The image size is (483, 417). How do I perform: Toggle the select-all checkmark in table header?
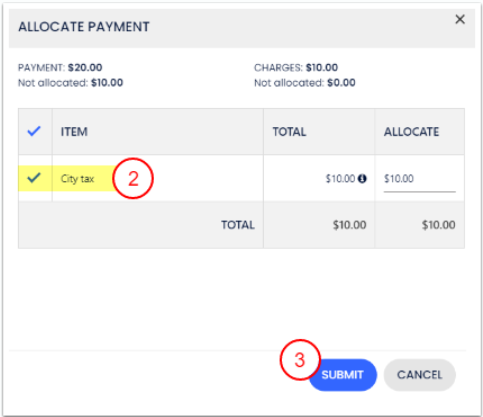pos(34,131)
